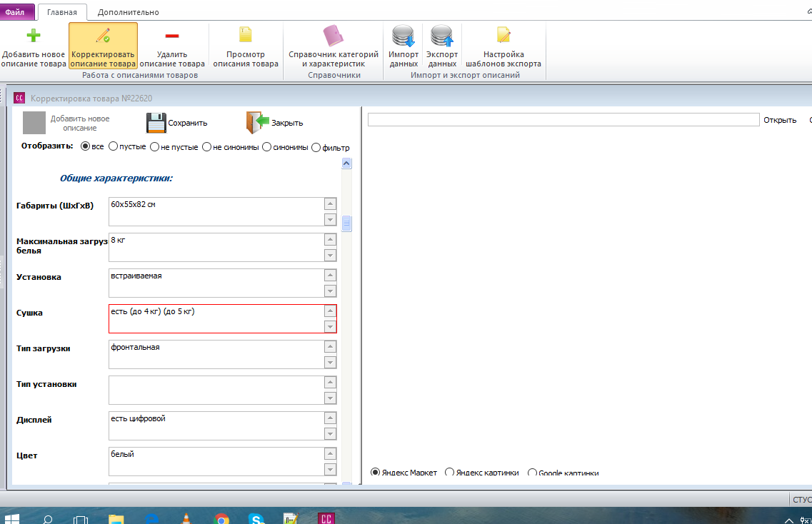Screen dimensions: 812x524
Task: Click up arrow in the Габариты field
Action: click(x=330, y=204)
